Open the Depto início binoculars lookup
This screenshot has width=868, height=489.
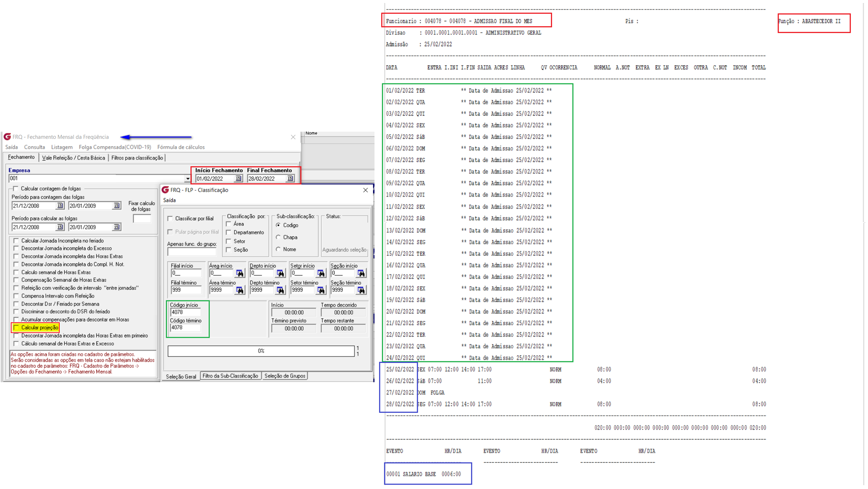[281, 273]
